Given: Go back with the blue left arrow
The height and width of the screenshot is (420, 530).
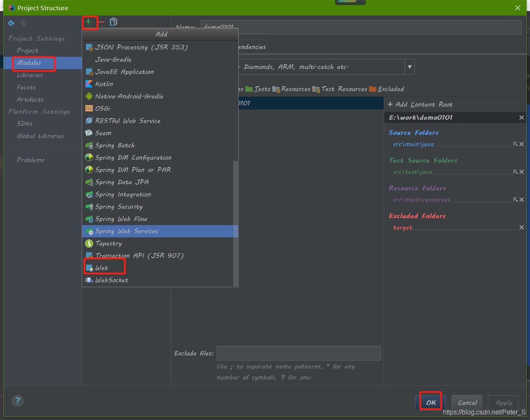Looking at the screenshot, I should (x=11, y=23).
